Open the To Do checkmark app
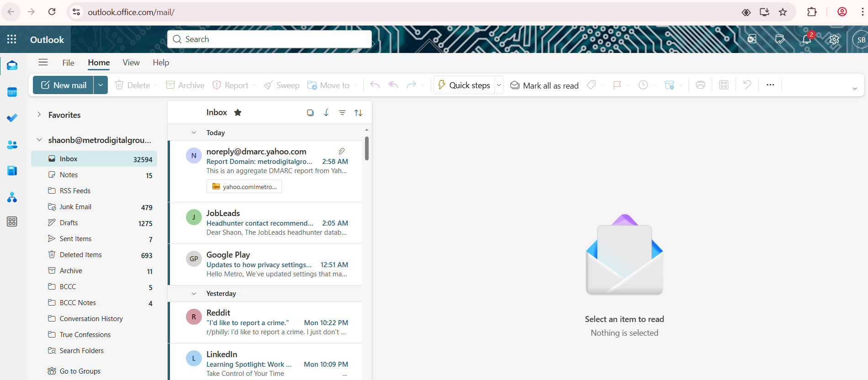This screenshot has width=868, height=380. pos(12,118)
